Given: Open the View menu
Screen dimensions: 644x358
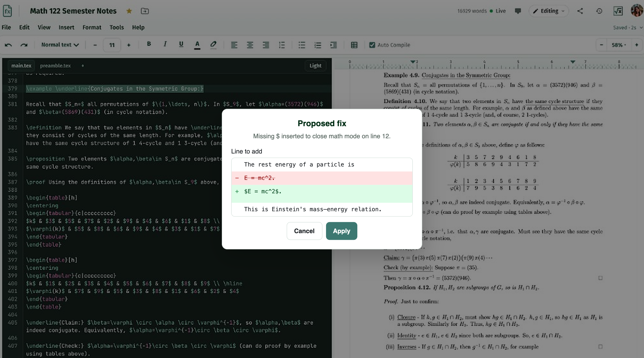Looking at the screenshot, I should click(x=44, y=27).
